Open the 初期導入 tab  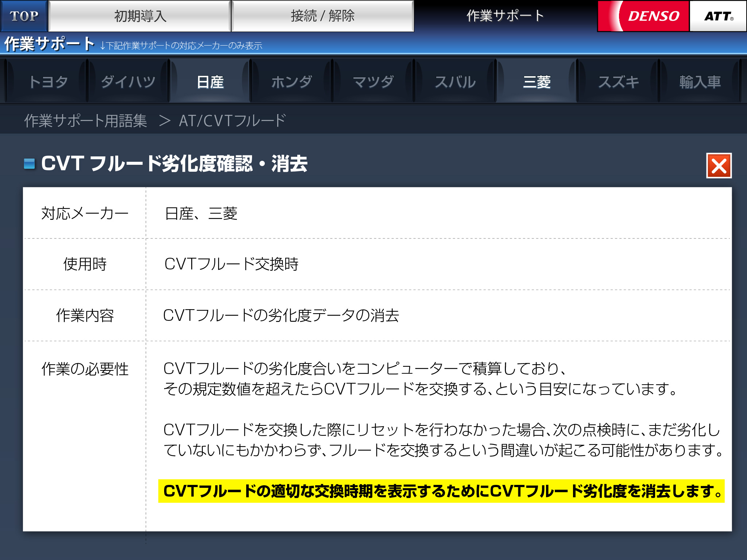pos(140,16)
